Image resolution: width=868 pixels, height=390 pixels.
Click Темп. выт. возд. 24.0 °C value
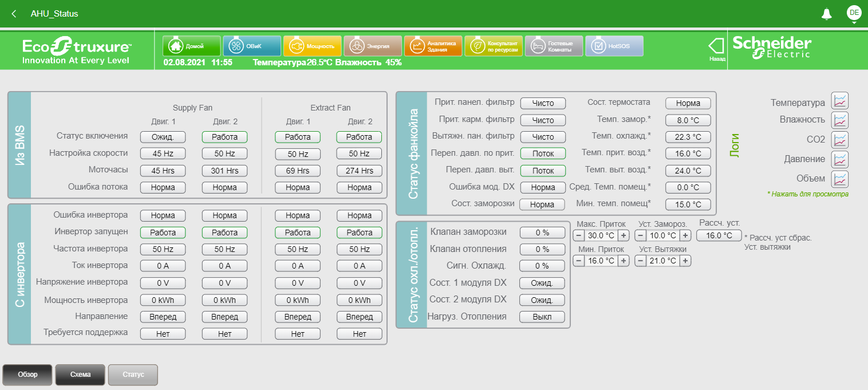coord(688,171)
